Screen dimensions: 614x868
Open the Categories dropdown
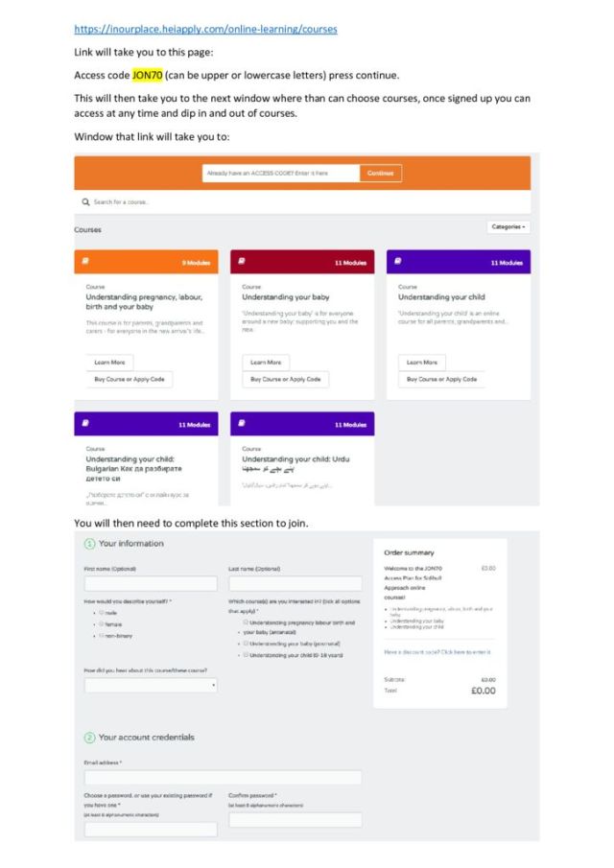click(509, 227)
